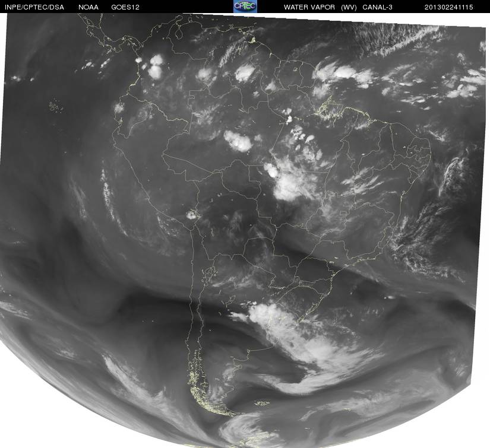Click the GOES12 satellite label
Screen dimensions: 490x448
click(x=125, y=7)
